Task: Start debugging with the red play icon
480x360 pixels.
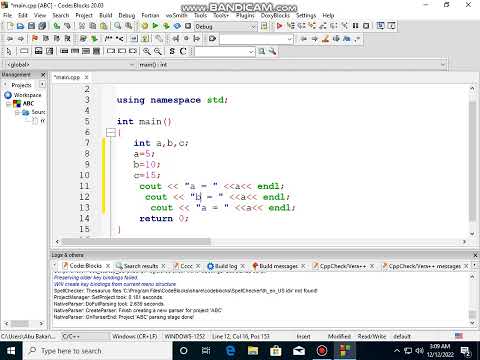Action: click(279, 26)
